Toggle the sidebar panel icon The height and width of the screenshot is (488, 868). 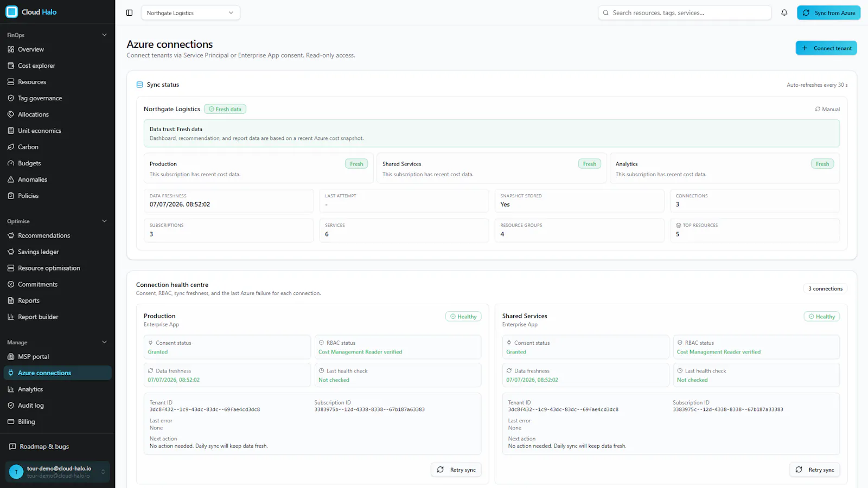pos(129,12)
